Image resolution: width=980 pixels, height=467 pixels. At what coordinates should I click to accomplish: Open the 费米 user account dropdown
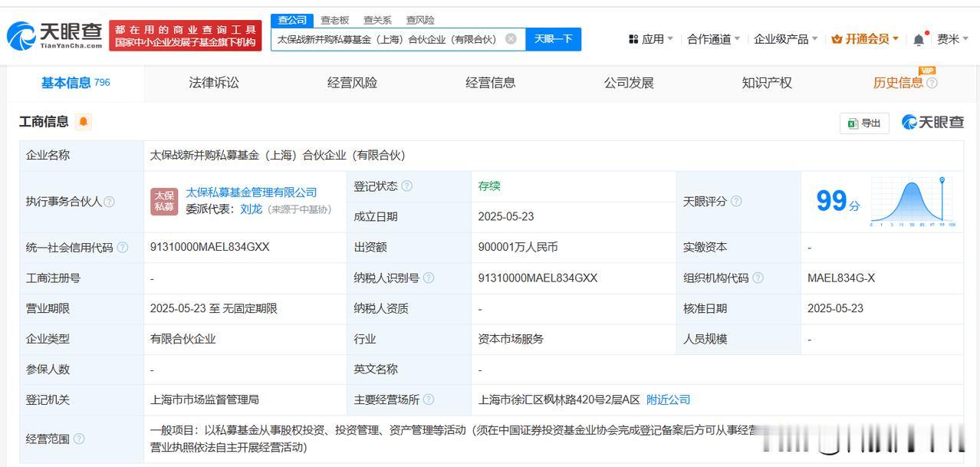pyautogui.click(x=952, y=39)
